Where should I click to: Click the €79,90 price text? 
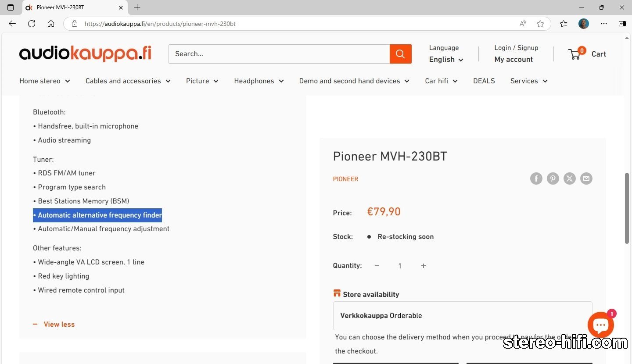coord(384,212)
